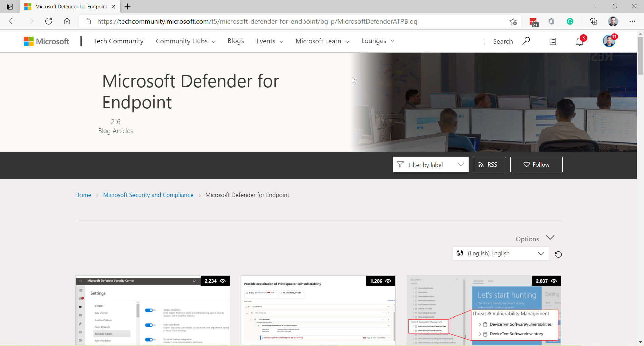Click the globe icon in language selector
Screen dimensions: 644x346
tap(460, 253)
